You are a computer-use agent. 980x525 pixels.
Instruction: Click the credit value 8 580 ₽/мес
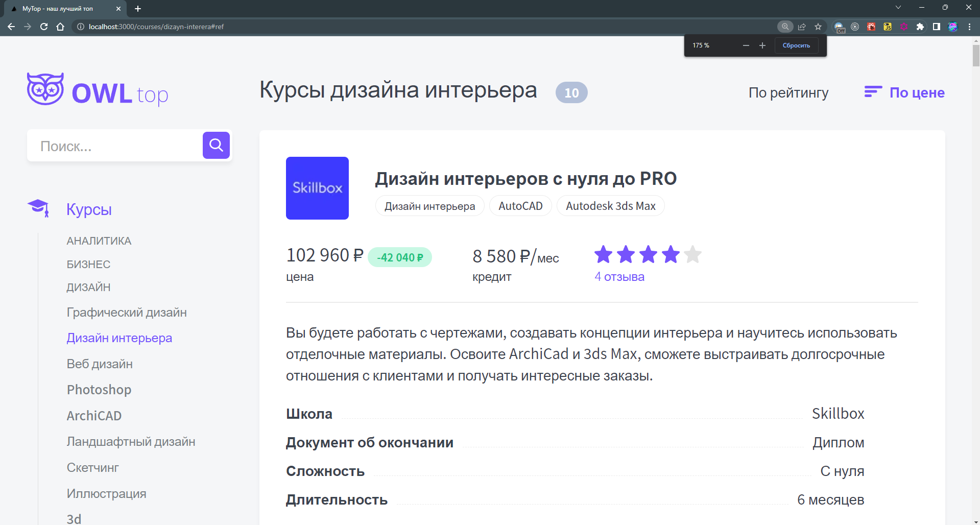click(x=516, y=256)
